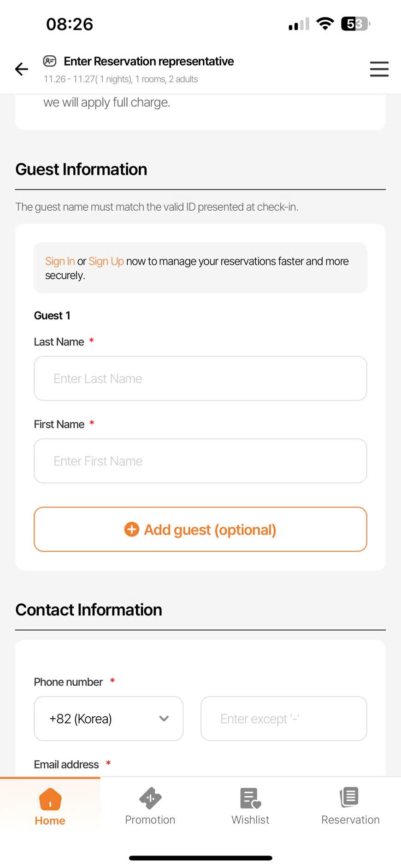
Task: Focus the Enter Last Name field
Action: 200,378
